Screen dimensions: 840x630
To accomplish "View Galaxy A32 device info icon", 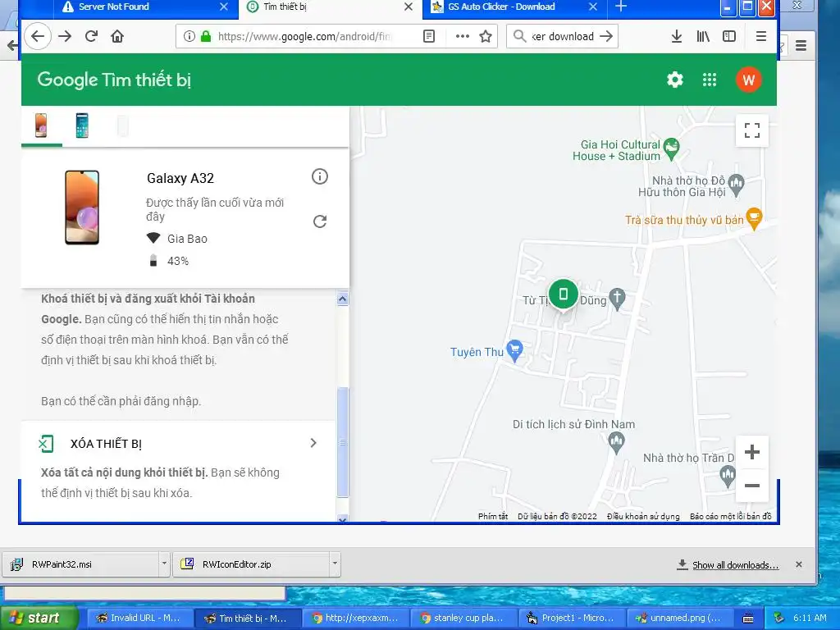I will coord(320,176).
